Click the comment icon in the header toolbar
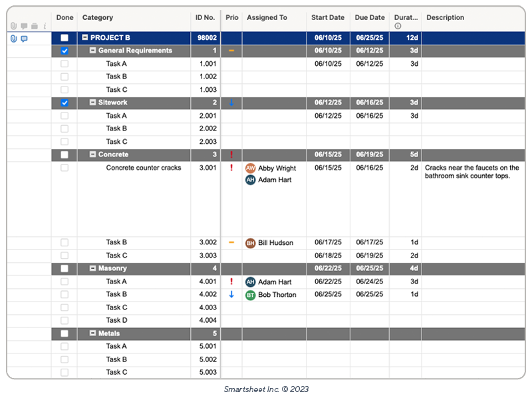The image size is (532, 400). point(23,25)
